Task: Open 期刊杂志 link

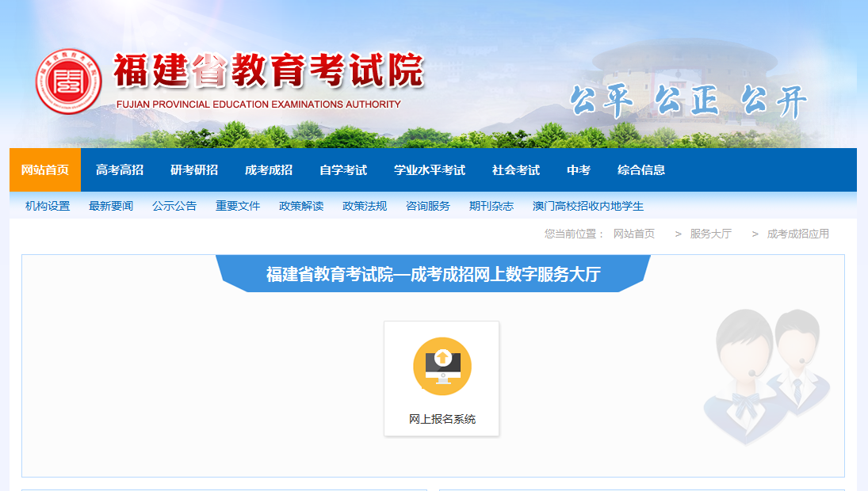Action: click(491, 206)
